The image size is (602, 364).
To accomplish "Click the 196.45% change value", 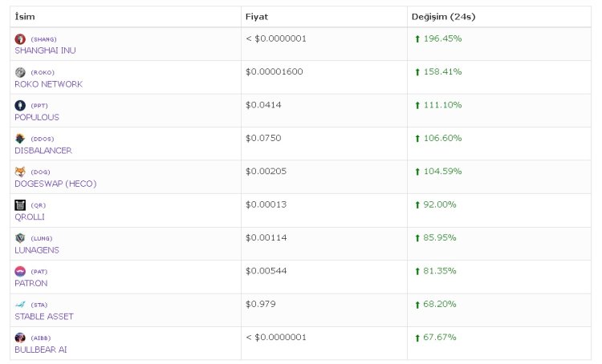I will coord(442,38).
